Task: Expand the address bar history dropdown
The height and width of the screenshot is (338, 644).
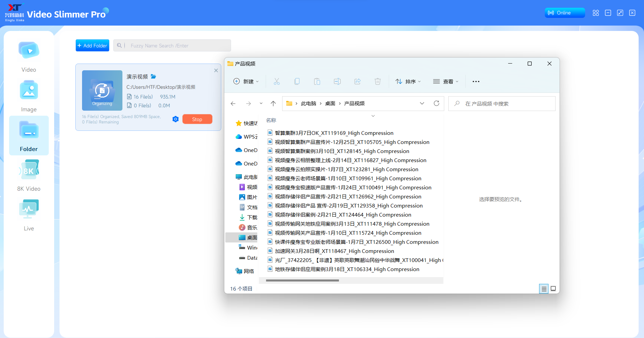Action: point(422,104)
